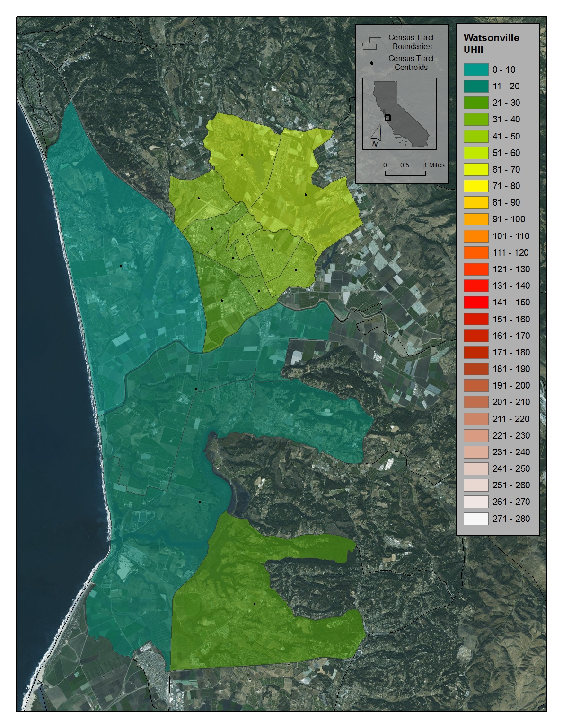The image size is (563, 728).
Task: Click the 81 - 90 legend swatch
Action: [x=475, y=202]
